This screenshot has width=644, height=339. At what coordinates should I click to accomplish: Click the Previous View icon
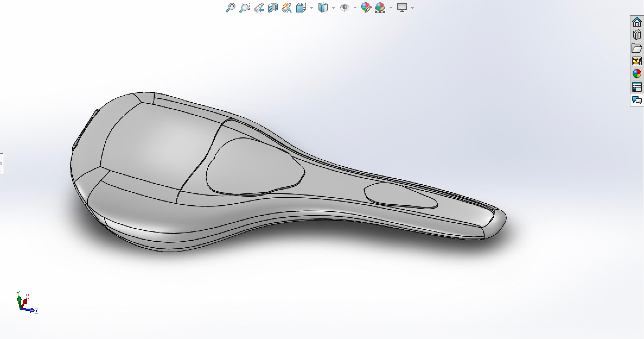[x=259, y=8]
